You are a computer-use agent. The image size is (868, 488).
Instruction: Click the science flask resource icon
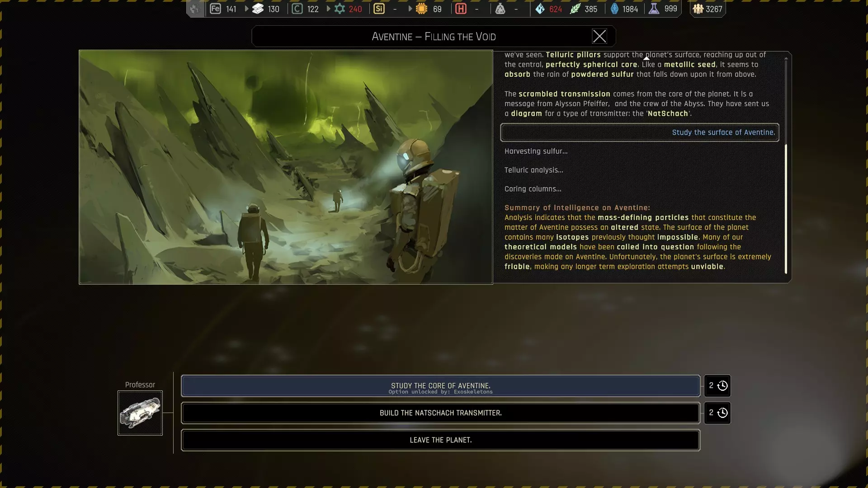[x=654, y=9]
